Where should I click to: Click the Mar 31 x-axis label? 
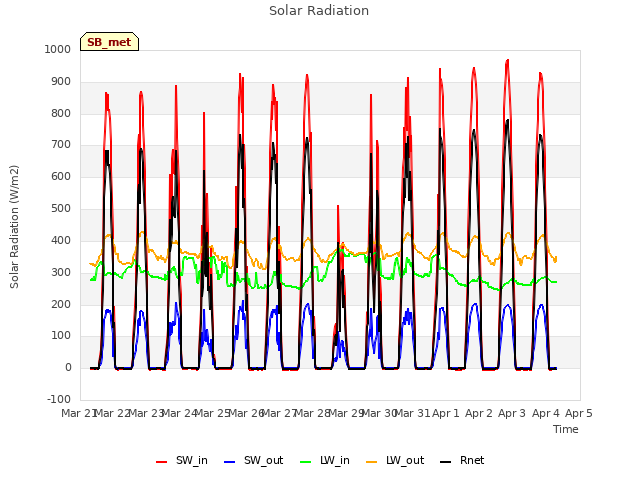click(412, 413)
